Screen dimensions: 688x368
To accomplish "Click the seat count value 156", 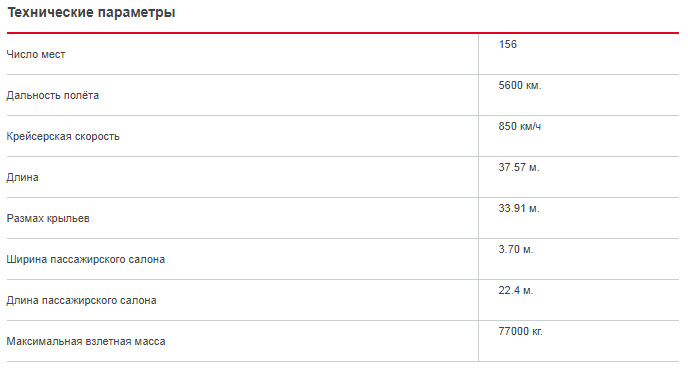I will pos(508,44).
